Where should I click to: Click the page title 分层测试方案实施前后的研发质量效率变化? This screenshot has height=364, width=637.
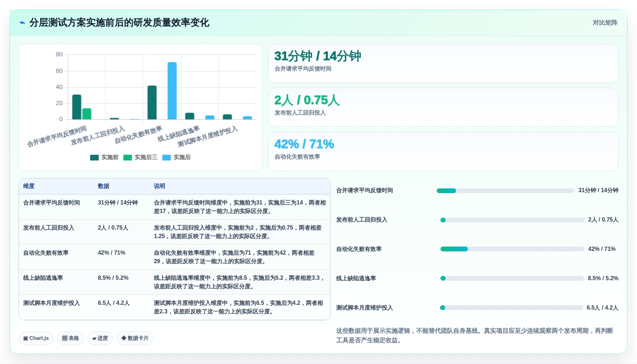(119, 23)
